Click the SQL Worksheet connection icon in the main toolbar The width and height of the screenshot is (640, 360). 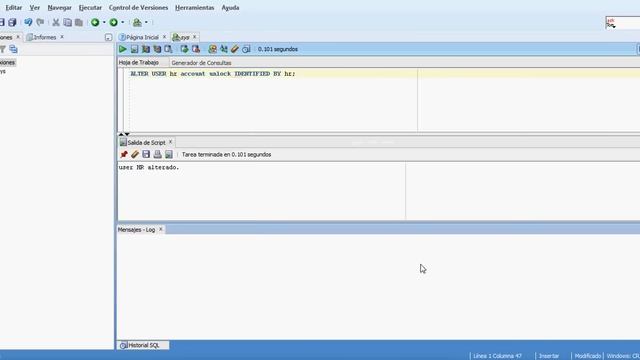pyautogui.click(x=137, y=22)
